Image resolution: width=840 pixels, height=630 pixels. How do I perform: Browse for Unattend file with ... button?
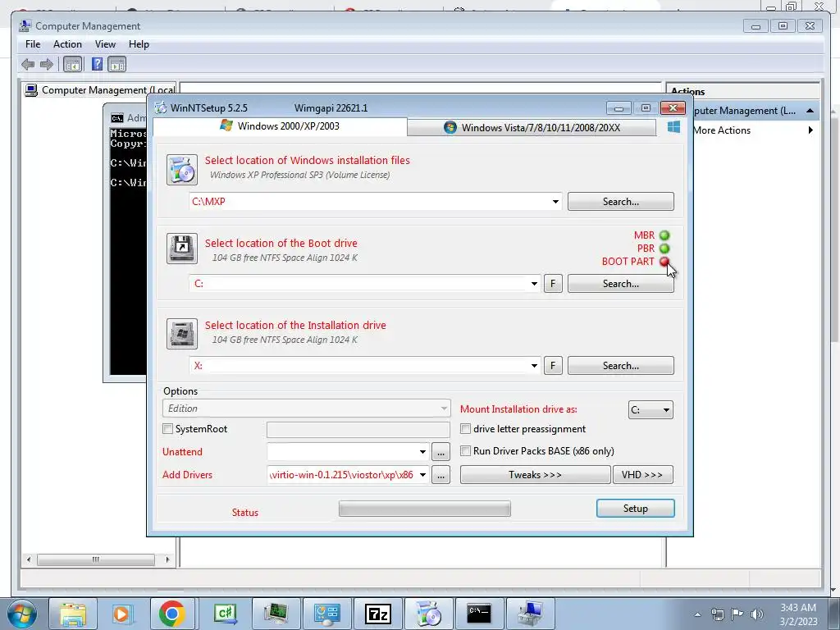441,452
